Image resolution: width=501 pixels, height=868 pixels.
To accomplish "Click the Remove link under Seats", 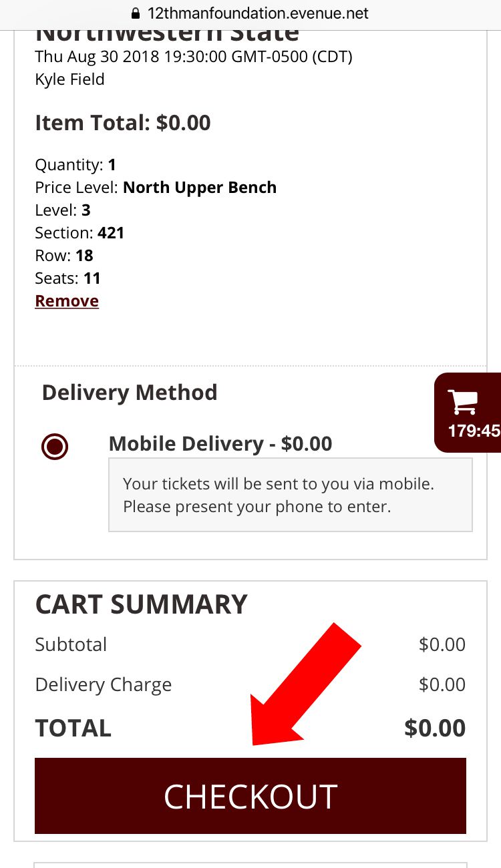I will pyautogui.click(x=67, y=301).
